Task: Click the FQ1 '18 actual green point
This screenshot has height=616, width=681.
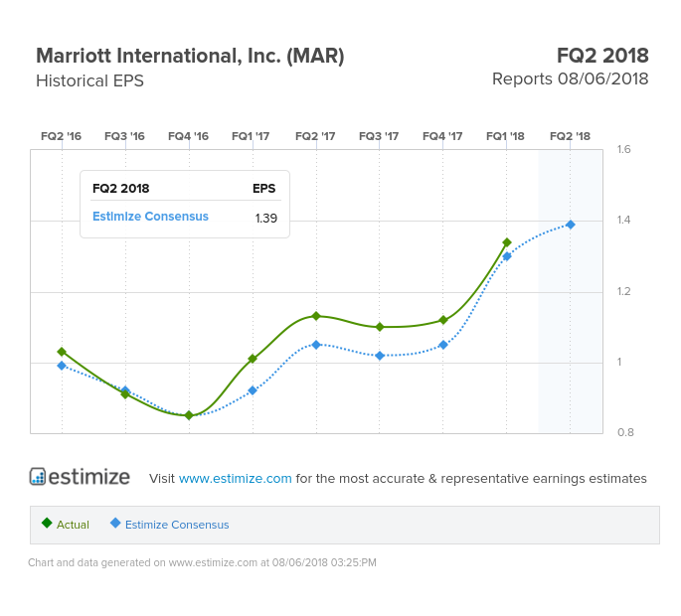Action: tap(507, 242)
